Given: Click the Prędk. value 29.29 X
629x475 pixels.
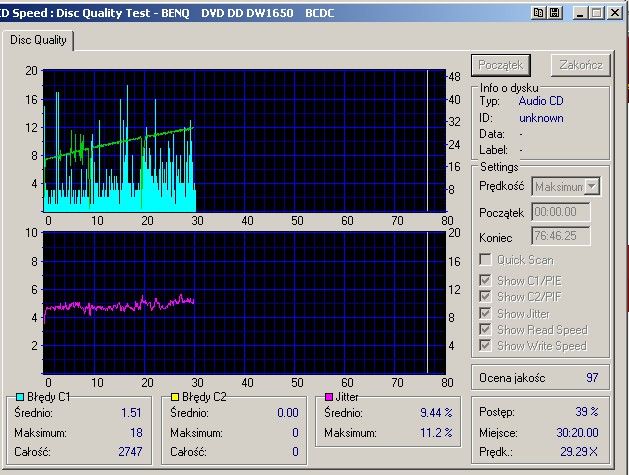Looking at the screenshot, I should [579, 452].
